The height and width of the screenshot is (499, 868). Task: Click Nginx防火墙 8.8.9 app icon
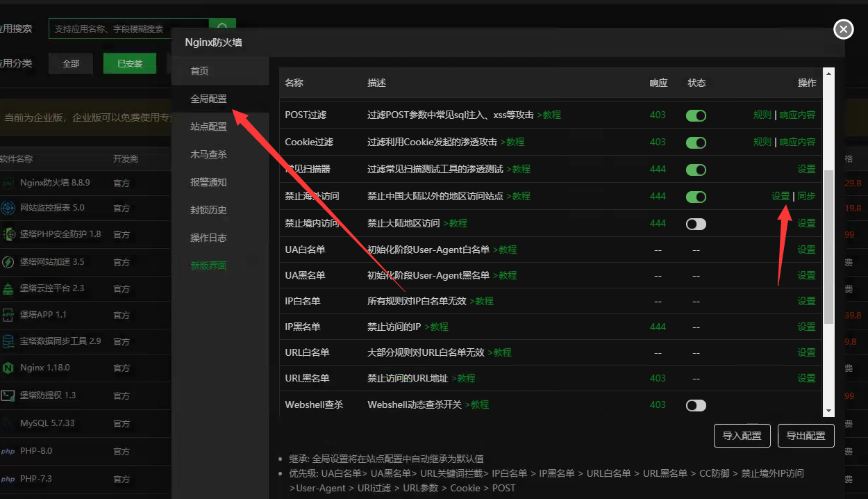click(x=8, y=183)
